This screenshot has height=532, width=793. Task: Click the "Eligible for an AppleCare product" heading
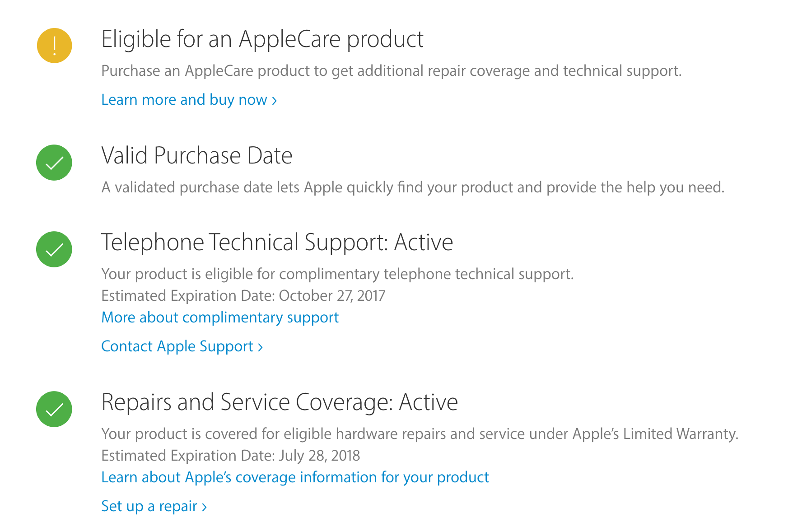[262, 39]
